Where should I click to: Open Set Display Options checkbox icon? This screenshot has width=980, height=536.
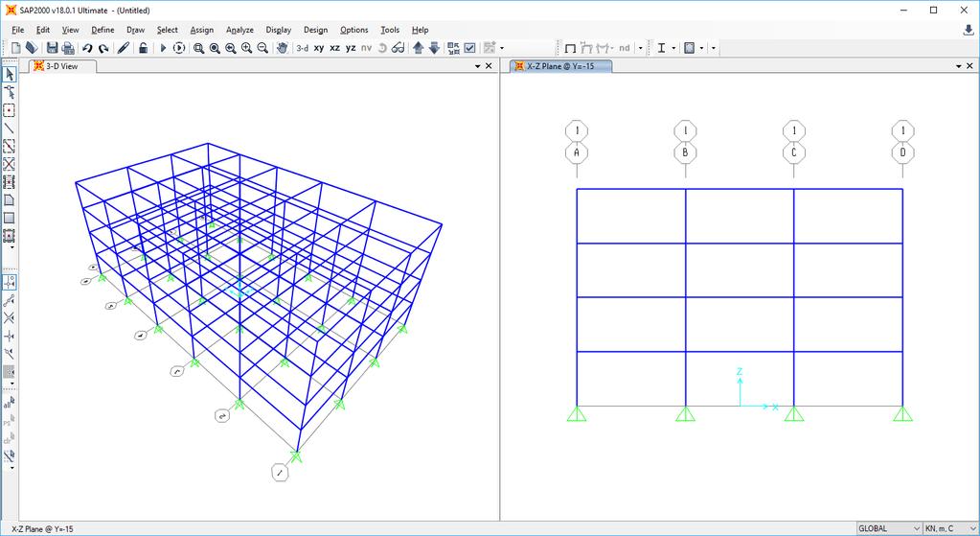[x=470, y=48]
